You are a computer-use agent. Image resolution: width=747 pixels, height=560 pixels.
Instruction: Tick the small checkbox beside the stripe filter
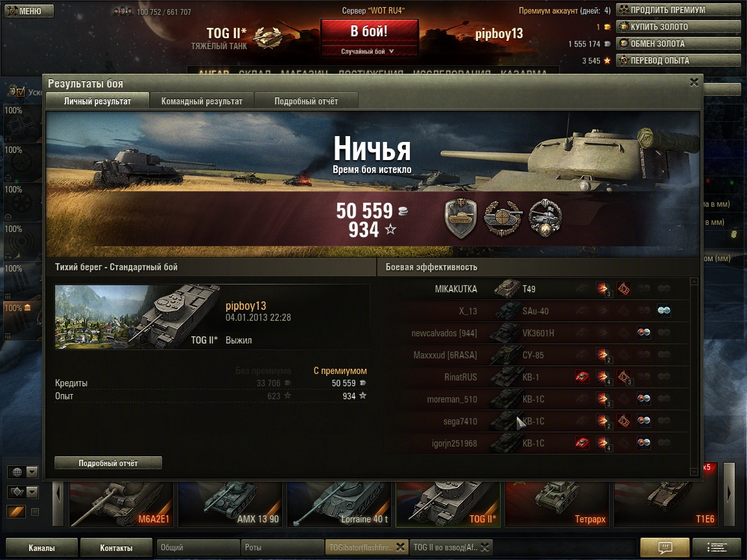click(35, 513)
